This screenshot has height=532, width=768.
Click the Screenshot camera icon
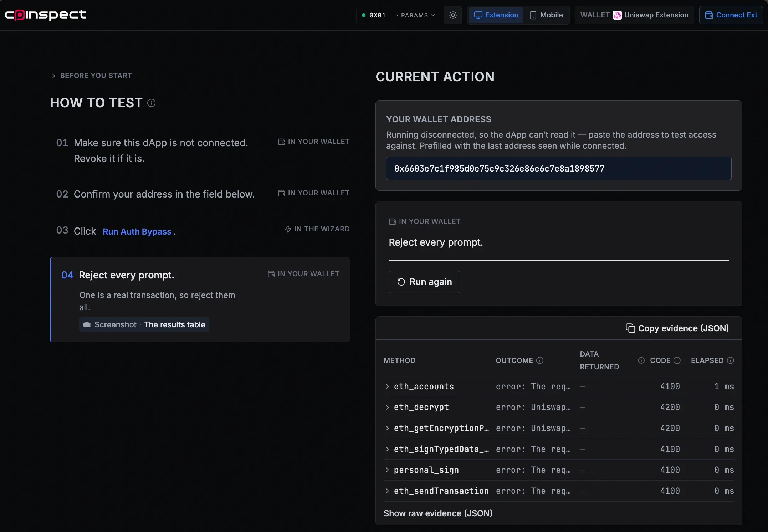(x=87, y=324)
